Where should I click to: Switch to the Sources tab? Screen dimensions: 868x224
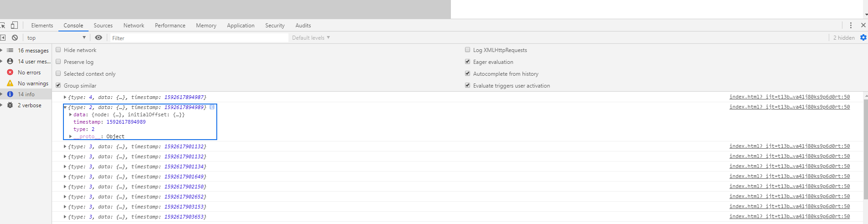(x=103, y=26)
